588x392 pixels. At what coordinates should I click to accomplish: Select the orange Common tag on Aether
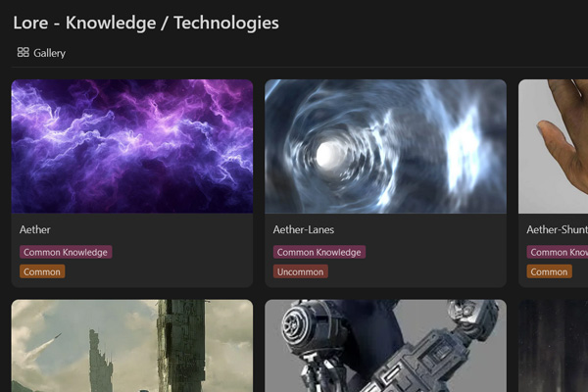click(42, 271)
